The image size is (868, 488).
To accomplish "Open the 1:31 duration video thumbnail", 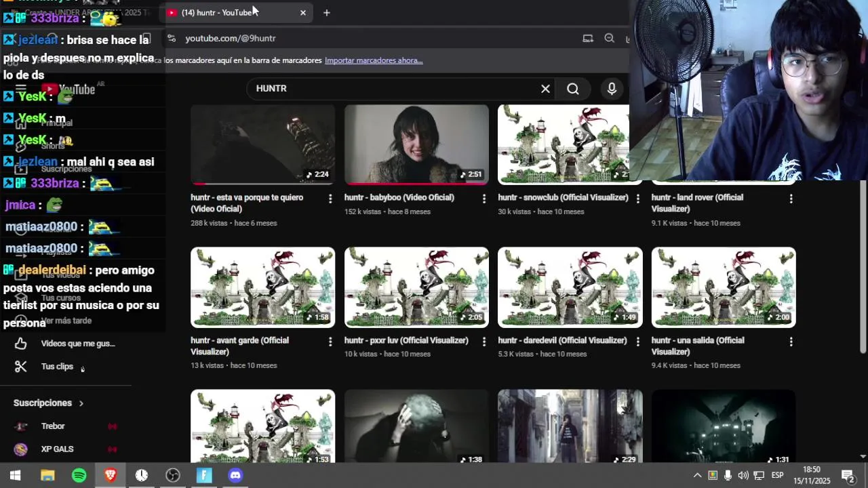I will [724, 427].
